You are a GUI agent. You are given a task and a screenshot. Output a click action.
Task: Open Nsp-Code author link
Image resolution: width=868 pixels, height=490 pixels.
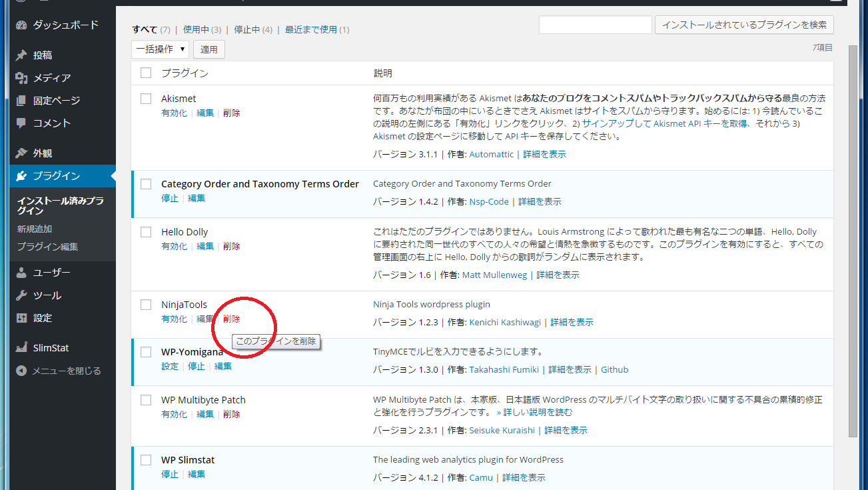tap(488, 202)
